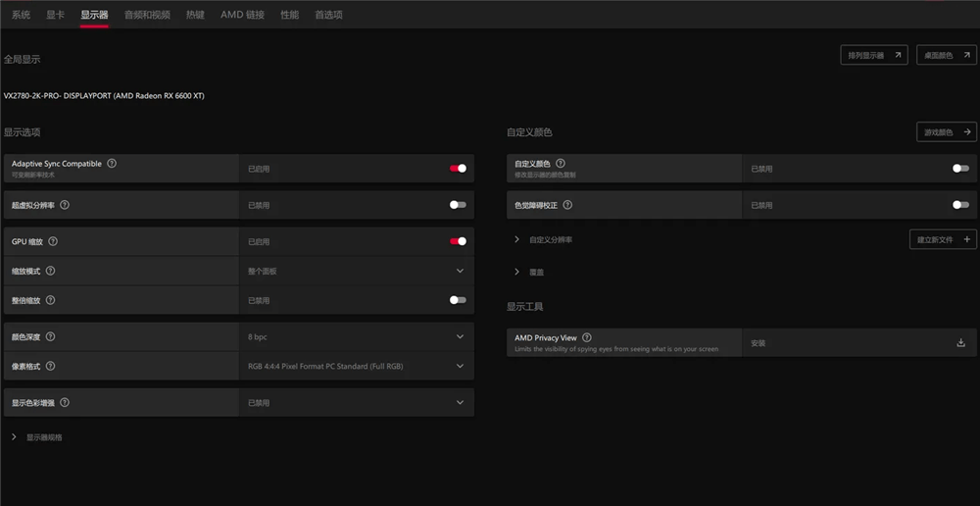The image size is (980, 506).
Task: Click help icon beside 颜色深度
Action: tap(50, 336)
